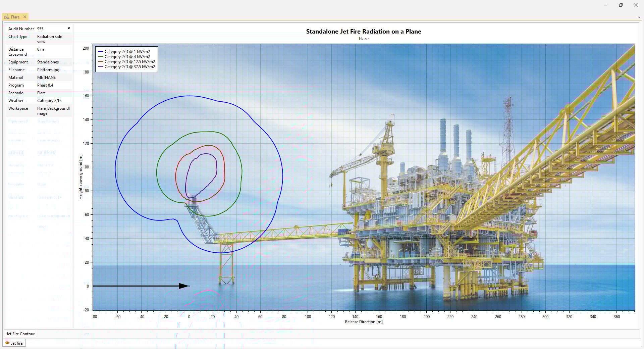Open the tab overflow dropdown at top right
Image resolution: width=644 pixels, height=349 pixels.
[639, 17]
